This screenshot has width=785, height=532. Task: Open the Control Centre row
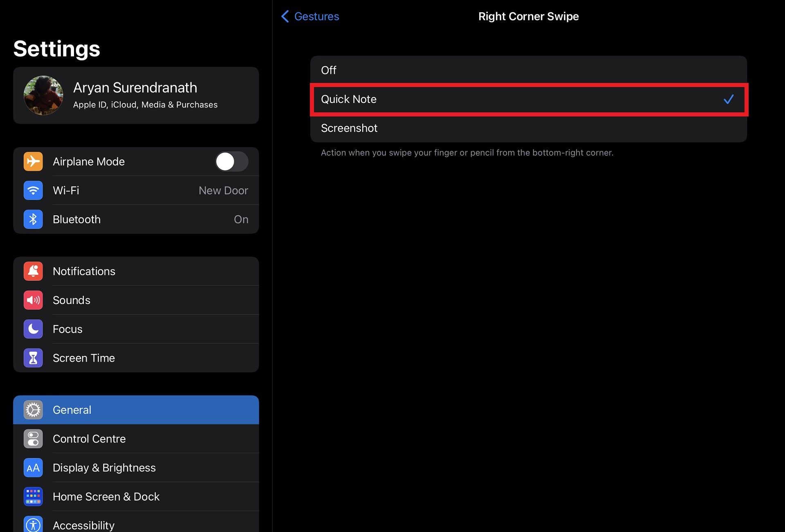[136, 439]
